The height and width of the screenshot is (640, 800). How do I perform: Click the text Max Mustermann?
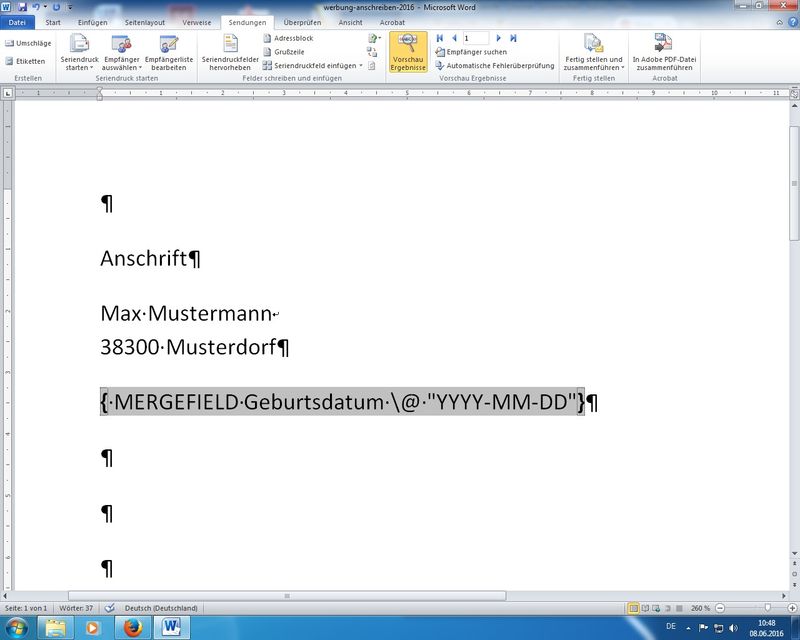tap(186, 313)
